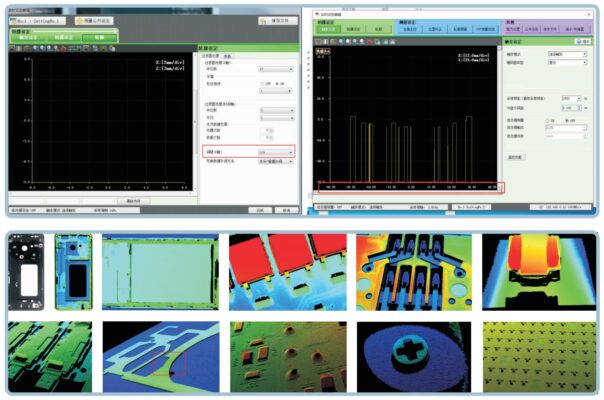Click the first icon in right window's graph toolbar
This screenshot has width=604, height=400.
(318, 42)
